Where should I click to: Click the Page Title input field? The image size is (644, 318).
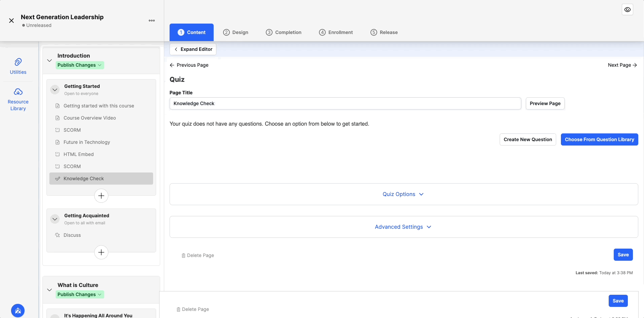click(345, 103)
